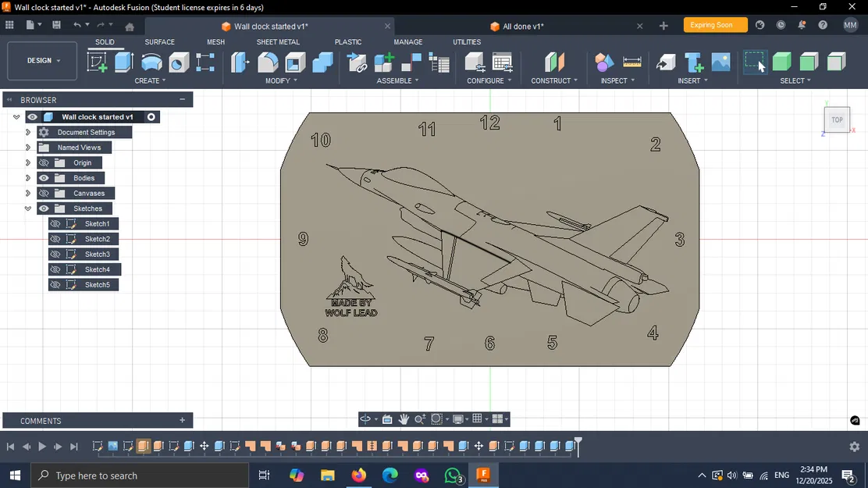Screen dimensions: 868x488
Task: Show Sketch3 using its eye icon
Action: point(55,255)
